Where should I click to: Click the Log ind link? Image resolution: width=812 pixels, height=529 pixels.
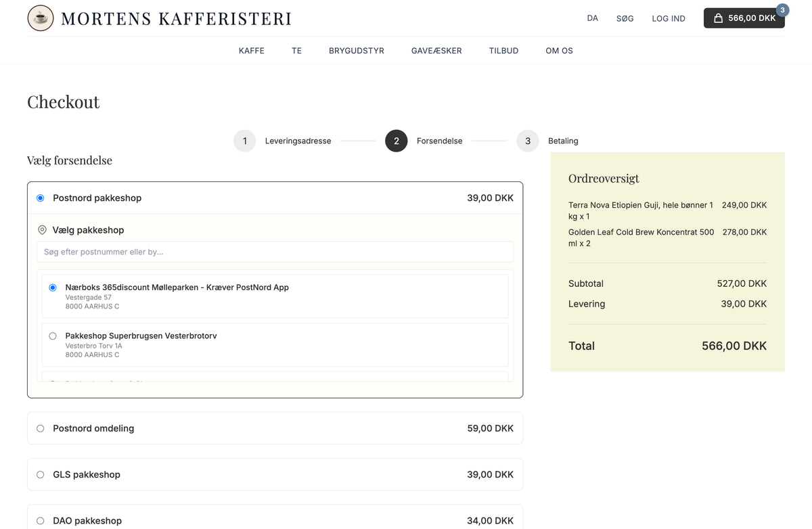[669, 18]
